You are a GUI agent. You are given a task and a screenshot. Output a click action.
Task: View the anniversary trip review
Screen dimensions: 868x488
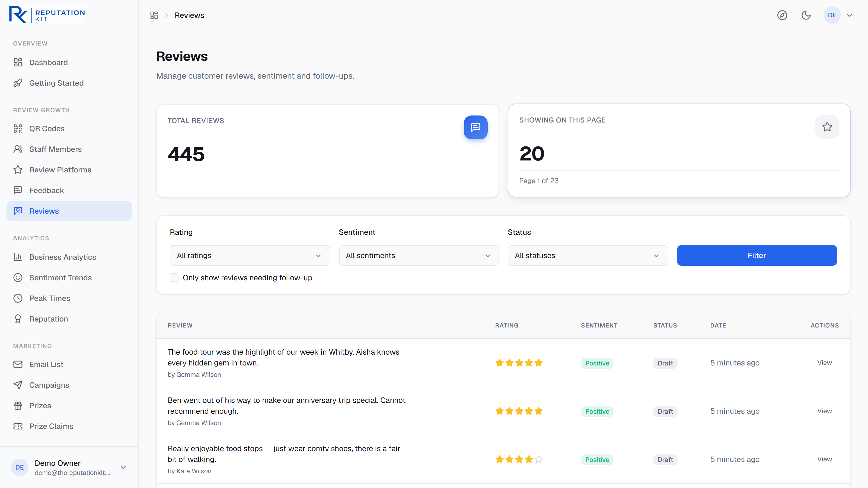point(824,411)
